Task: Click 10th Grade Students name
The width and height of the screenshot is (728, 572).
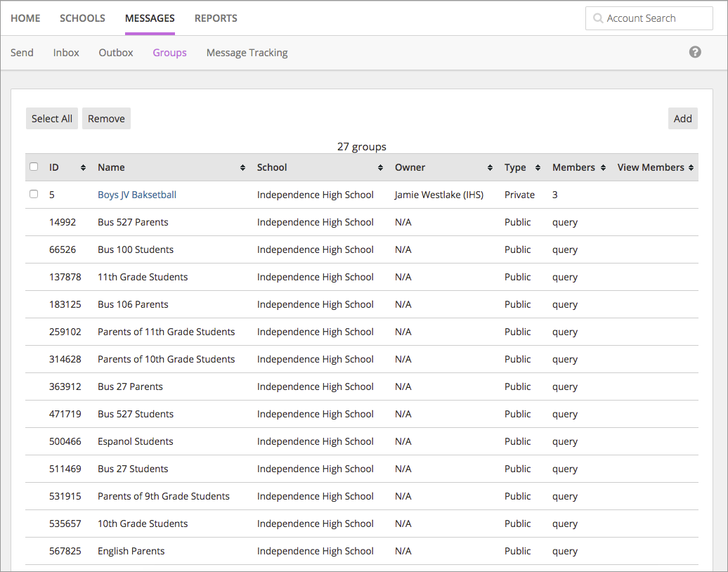Action: point(143,524)
